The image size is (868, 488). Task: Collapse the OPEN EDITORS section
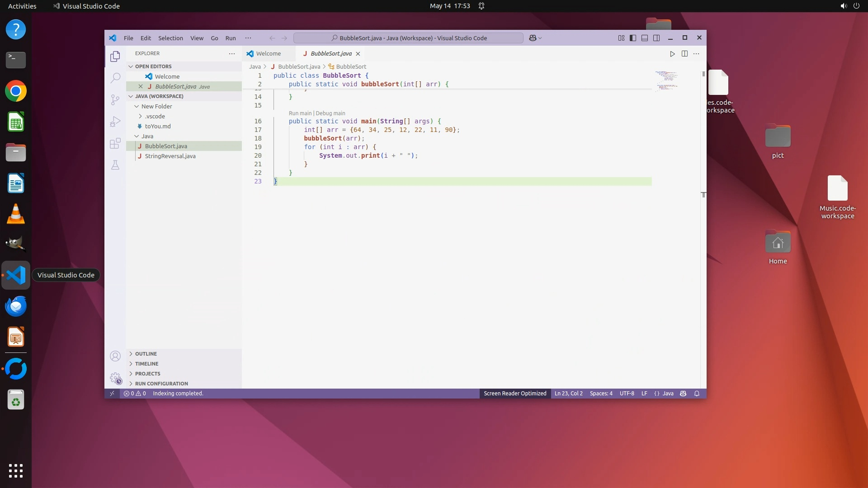point(153,66)
